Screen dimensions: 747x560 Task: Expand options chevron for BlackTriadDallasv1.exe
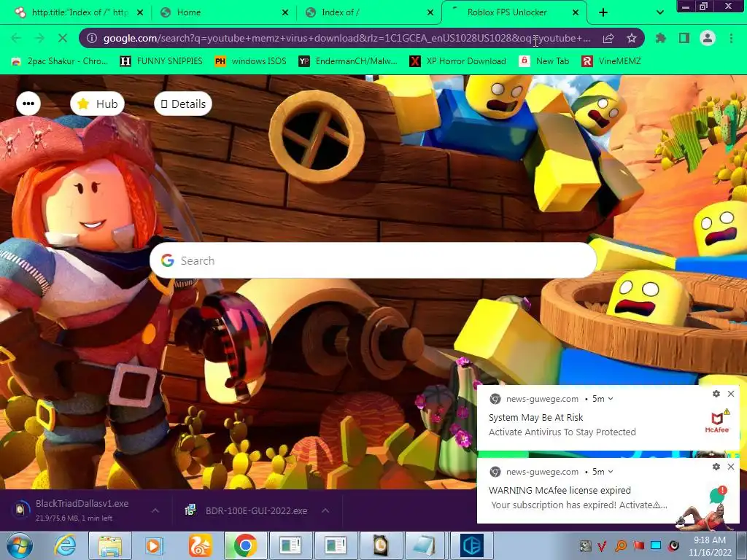point(155,510)
